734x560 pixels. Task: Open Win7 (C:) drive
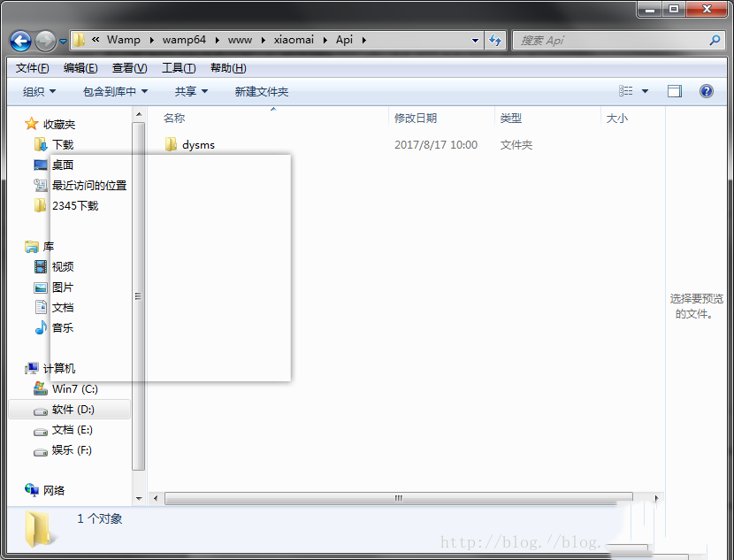pyautogui.click(x=74, y=388)
